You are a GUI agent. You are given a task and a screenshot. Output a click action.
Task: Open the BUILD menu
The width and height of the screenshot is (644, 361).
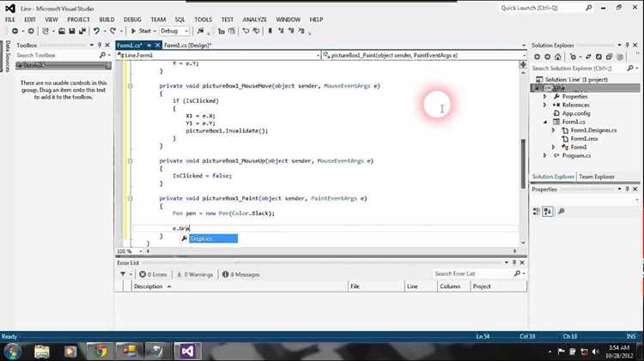106,19
